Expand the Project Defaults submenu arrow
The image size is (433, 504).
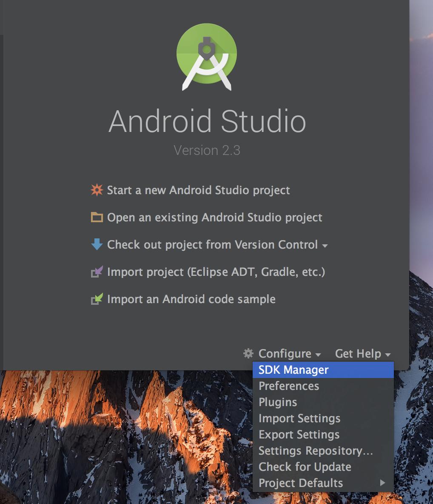pyautogui.click(x=382, y=483)
